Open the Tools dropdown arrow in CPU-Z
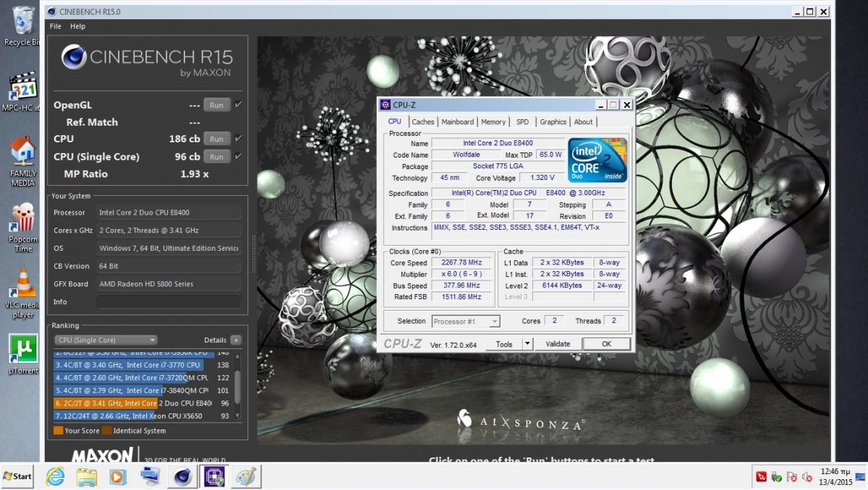Image resolution: width=868 pixels, height=490 pixels. click(527, 344)
